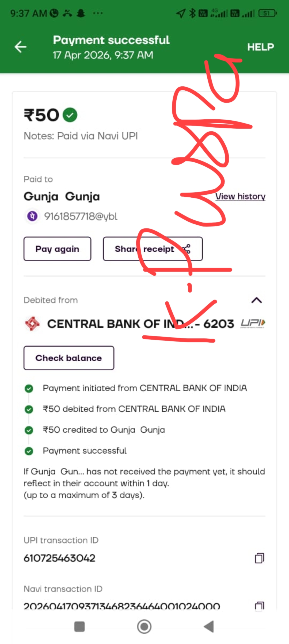The width and height of the screenshot is (289, 644).
Task: Tap the Payment successful status checkmark at bottom
Action: (29, 451)
